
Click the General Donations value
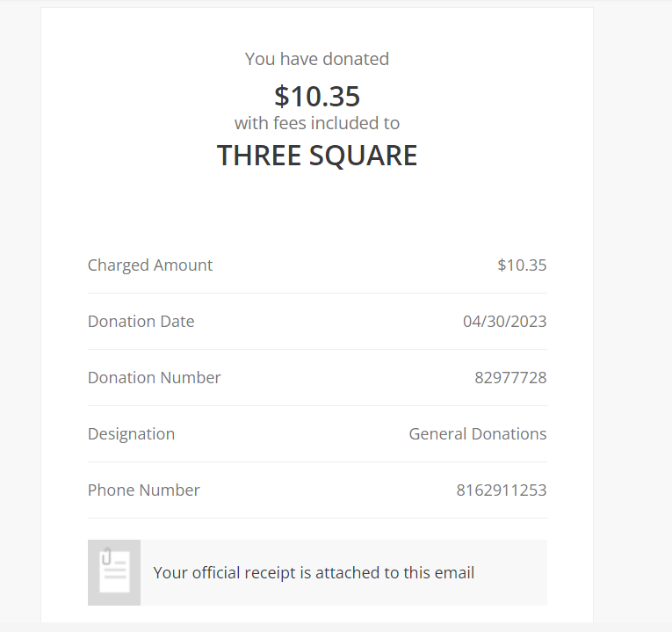[478, 434]
